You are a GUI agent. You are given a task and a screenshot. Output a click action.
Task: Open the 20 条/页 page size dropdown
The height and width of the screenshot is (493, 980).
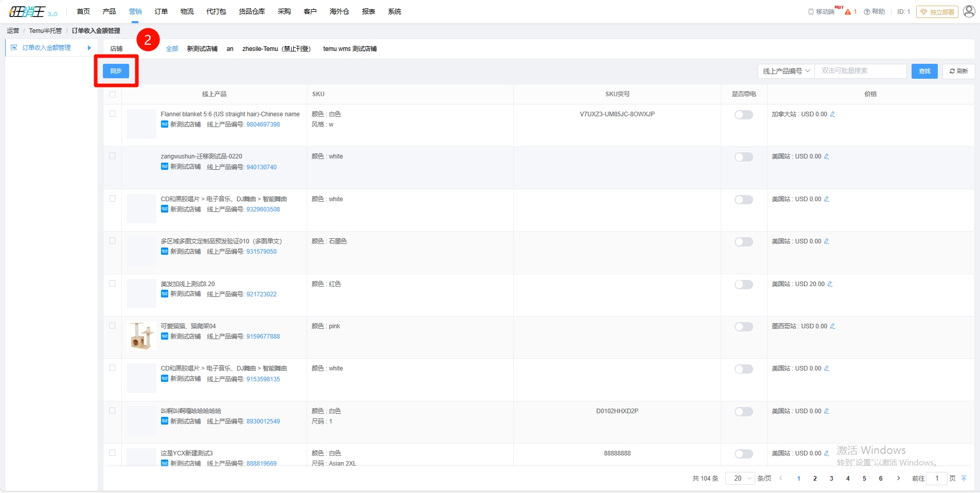[x=740, y=479]
